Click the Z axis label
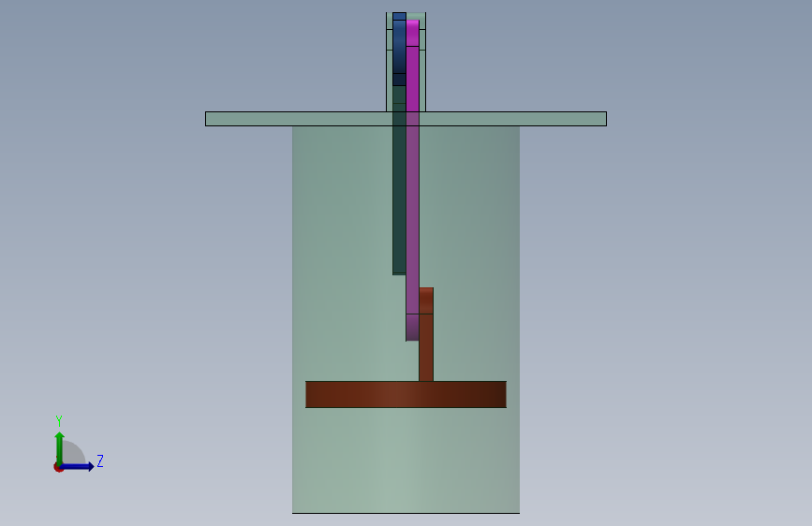 [100, 460]
